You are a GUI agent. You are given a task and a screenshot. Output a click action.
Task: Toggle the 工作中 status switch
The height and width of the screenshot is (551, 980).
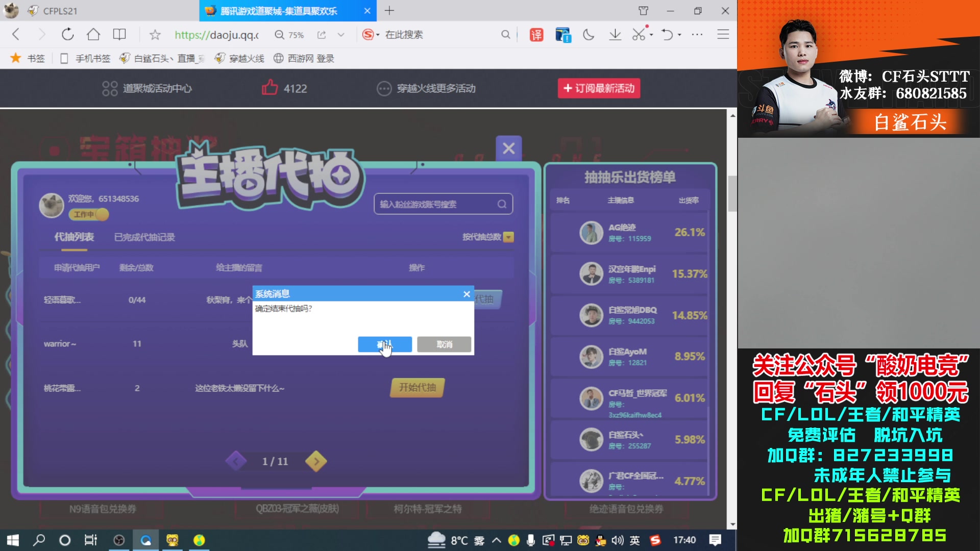point(89,215)
